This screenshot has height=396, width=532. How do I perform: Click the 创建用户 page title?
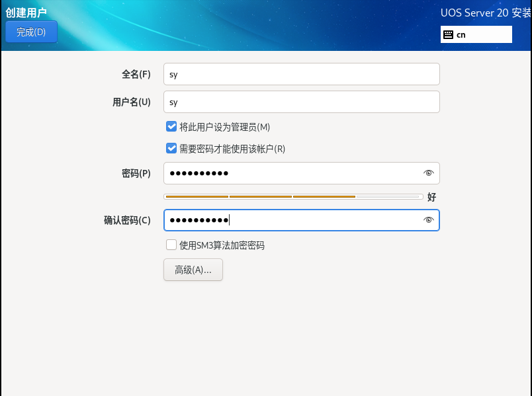click(26, 13)
